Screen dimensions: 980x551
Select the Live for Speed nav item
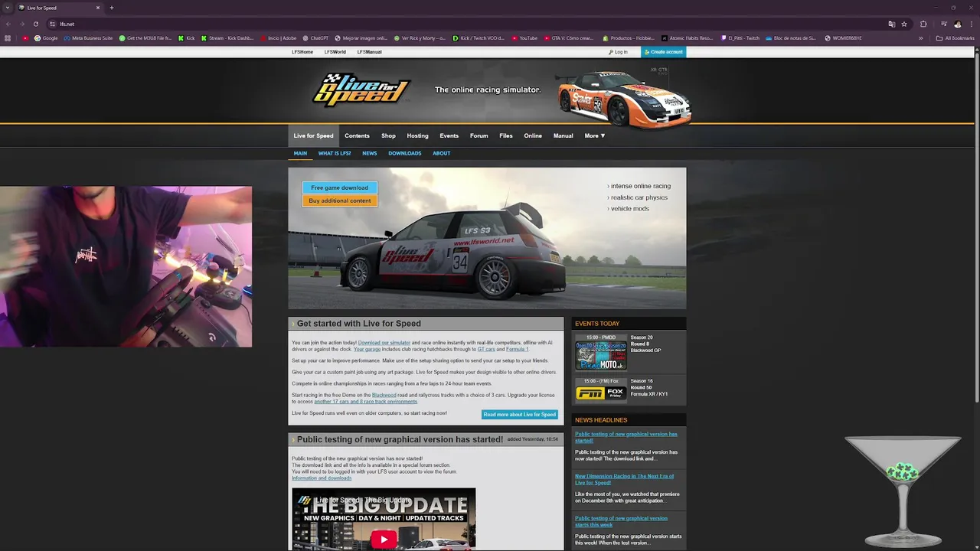(x=313, y=135)
